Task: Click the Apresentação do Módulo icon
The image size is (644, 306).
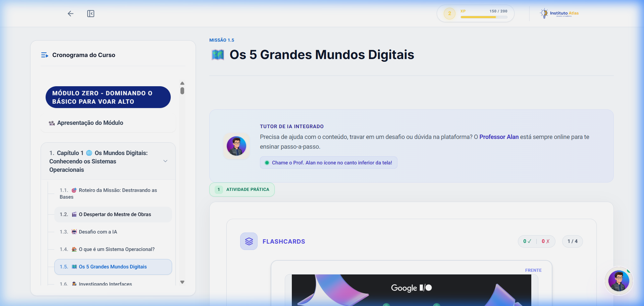Action: click(52, 123)
